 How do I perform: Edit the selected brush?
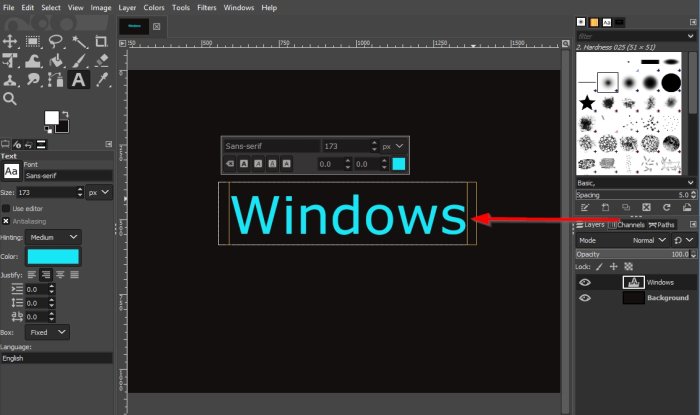coord(584,208)
